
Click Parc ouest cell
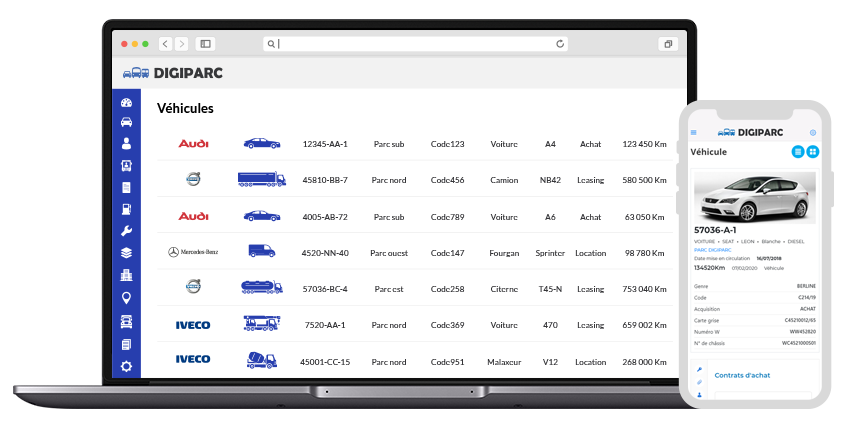point(389,253)
